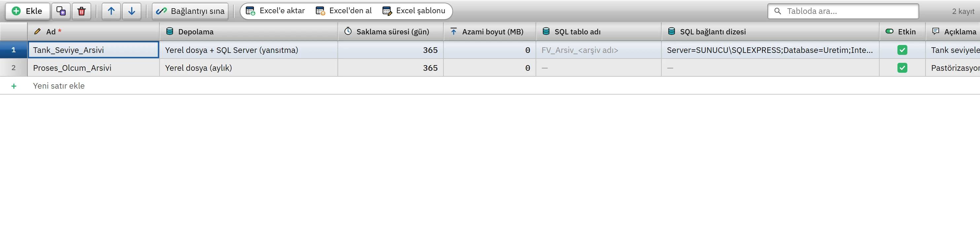
Task: Sort by the Depolama column header
Action: 248,32
